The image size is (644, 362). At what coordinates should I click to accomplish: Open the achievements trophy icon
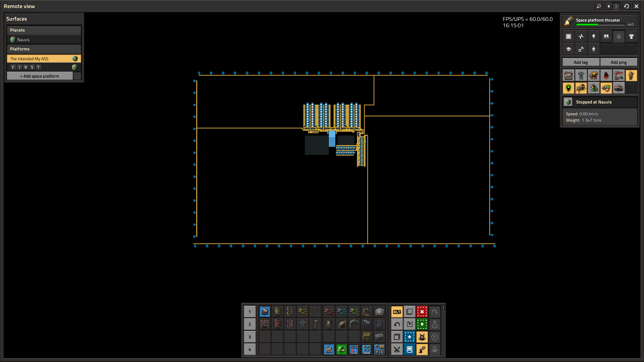tap(631, 36)
